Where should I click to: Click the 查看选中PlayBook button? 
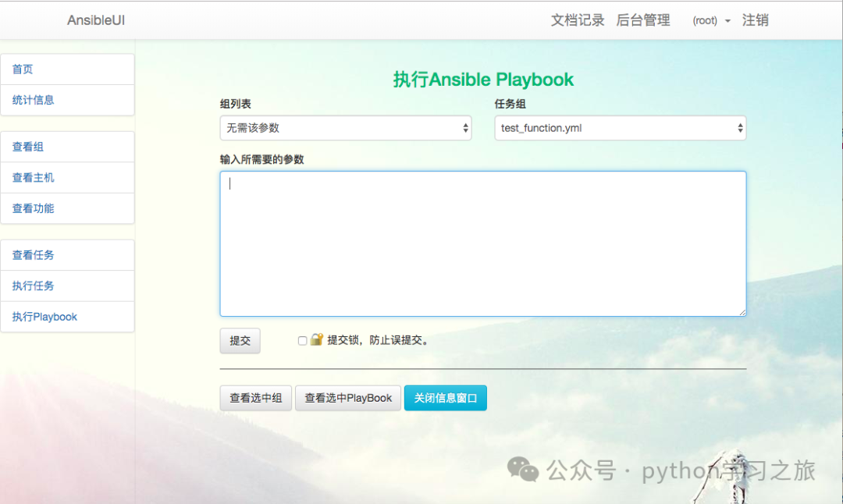point(348,398)
